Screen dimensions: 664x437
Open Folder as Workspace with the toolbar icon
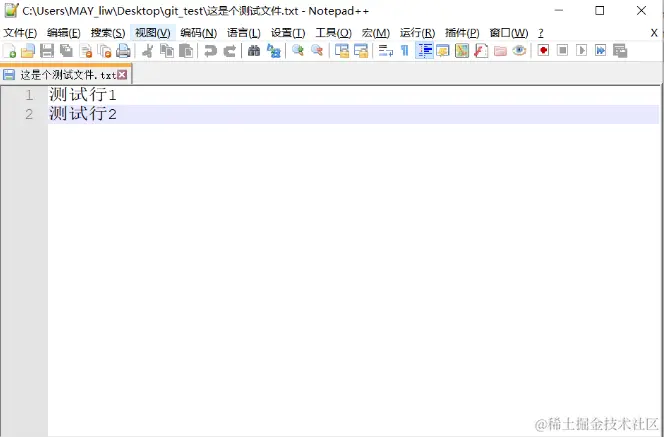[500, 51]
